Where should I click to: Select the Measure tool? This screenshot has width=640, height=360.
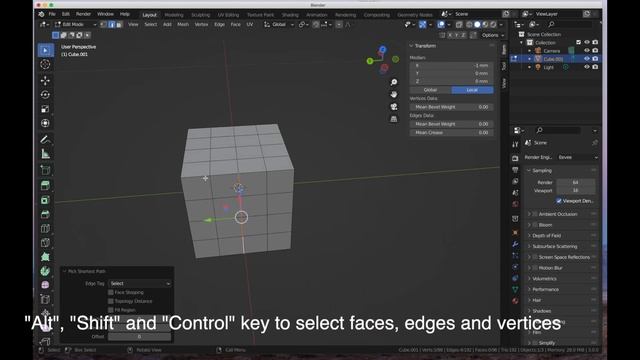click(45, 154)
